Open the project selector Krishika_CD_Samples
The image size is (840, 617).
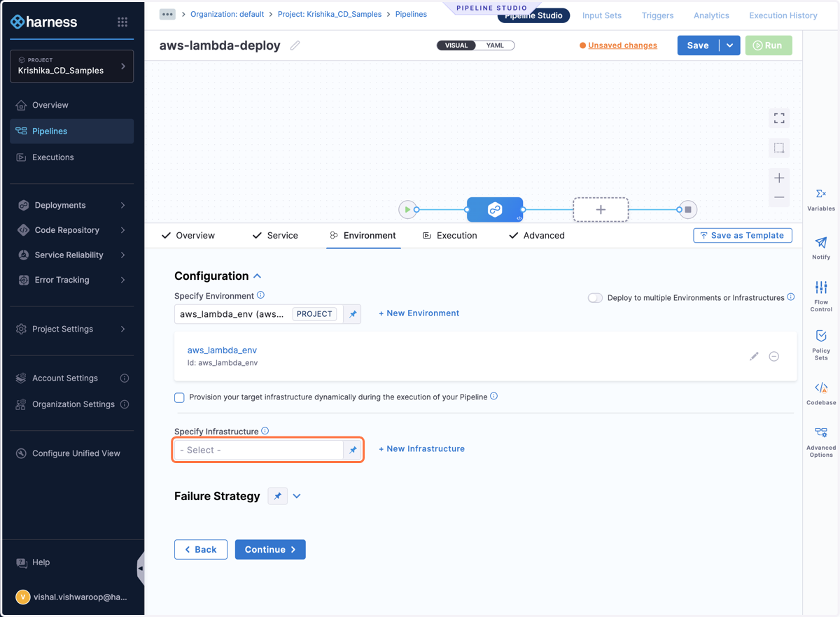[71, 66]
